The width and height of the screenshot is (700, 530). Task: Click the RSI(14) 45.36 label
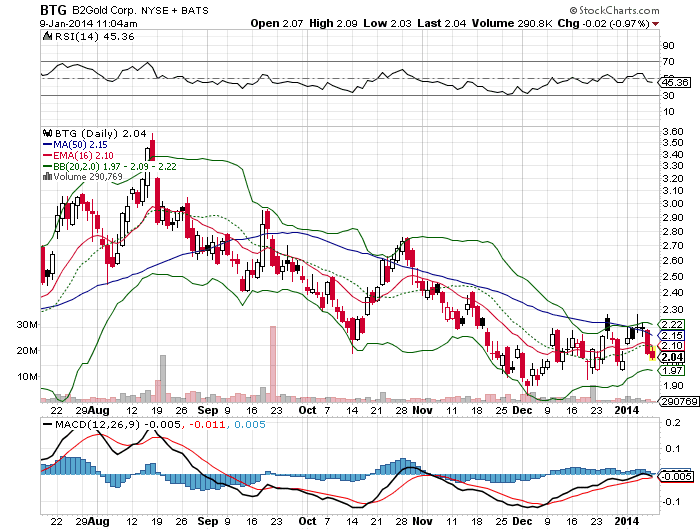coord(95,37)
